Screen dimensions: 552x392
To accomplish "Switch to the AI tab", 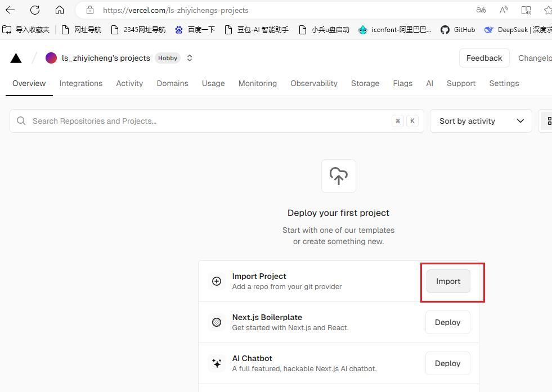I will pyautogui.click(x=429, y=83).
